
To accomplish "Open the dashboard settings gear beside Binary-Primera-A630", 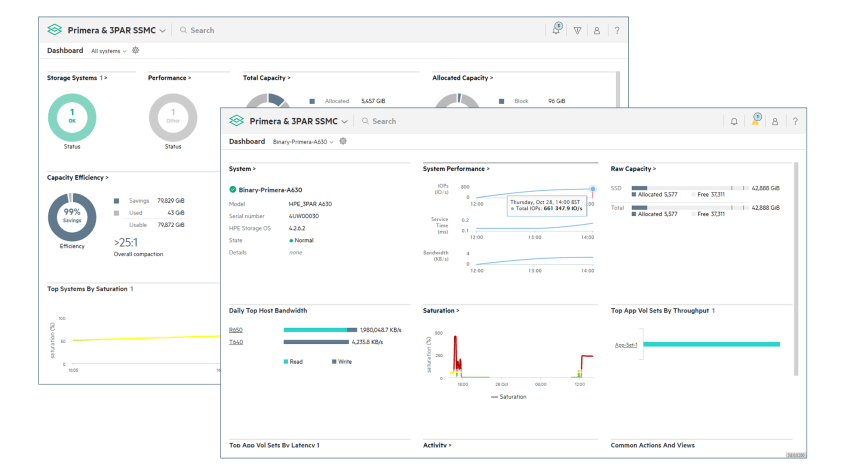I will [343, 141].
